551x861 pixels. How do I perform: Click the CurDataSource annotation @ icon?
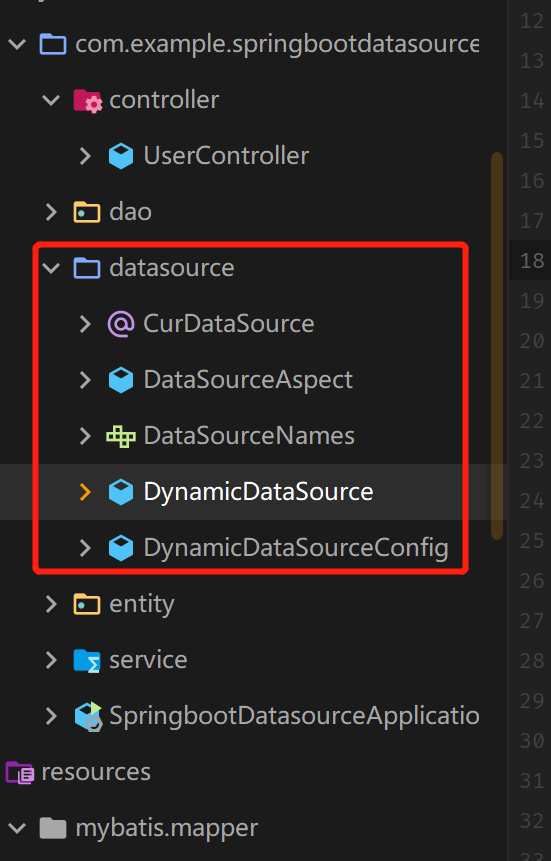[121, 323]
